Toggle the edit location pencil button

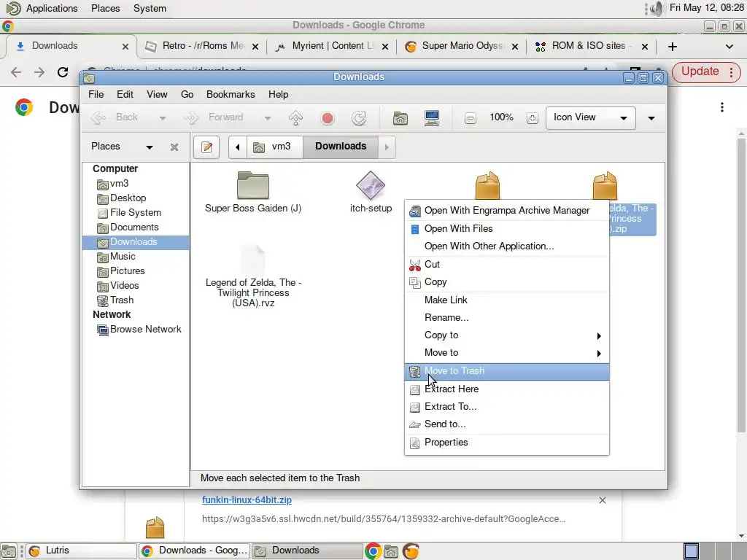(206, 147)
